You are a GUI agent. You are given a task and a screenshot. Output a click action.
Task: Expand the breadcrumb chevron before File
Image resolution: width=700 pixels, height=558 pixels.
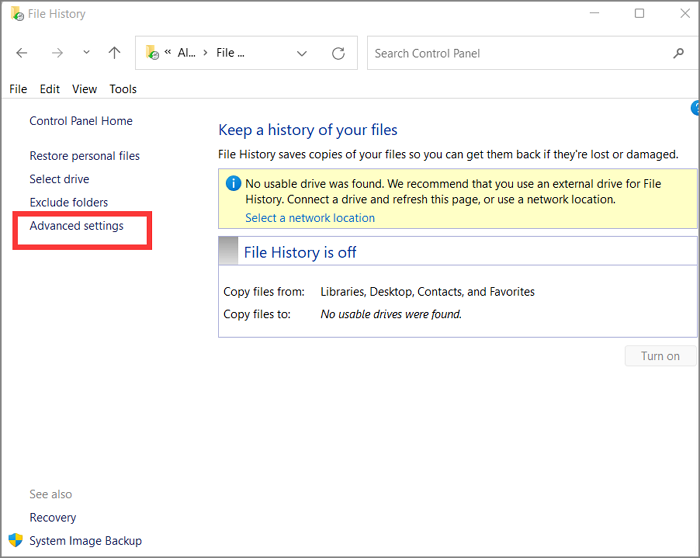[203, 53]
